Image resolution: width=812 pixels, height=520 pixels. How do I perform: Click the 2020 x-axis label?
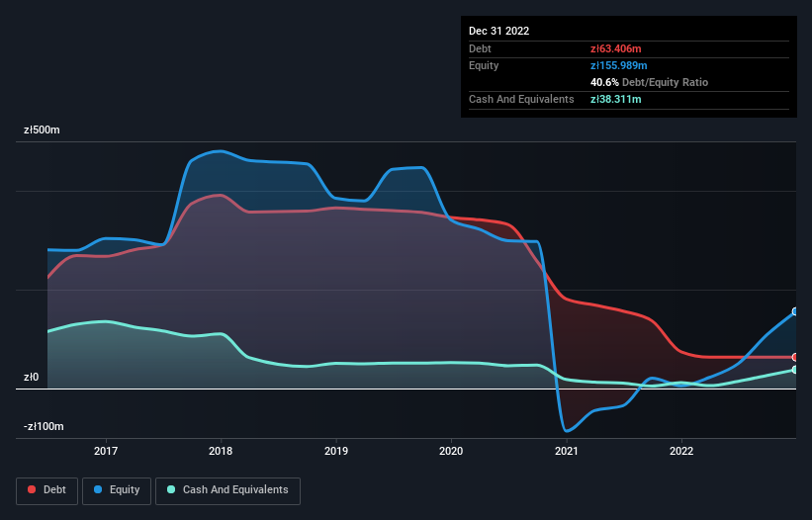pyautogui.click(x=451, y=451)
